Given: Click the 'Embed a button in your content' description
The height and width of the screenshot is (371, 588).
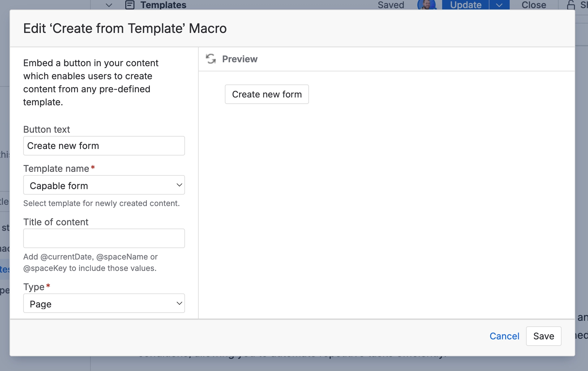Looking at the screenshot, I should point(91,82).
